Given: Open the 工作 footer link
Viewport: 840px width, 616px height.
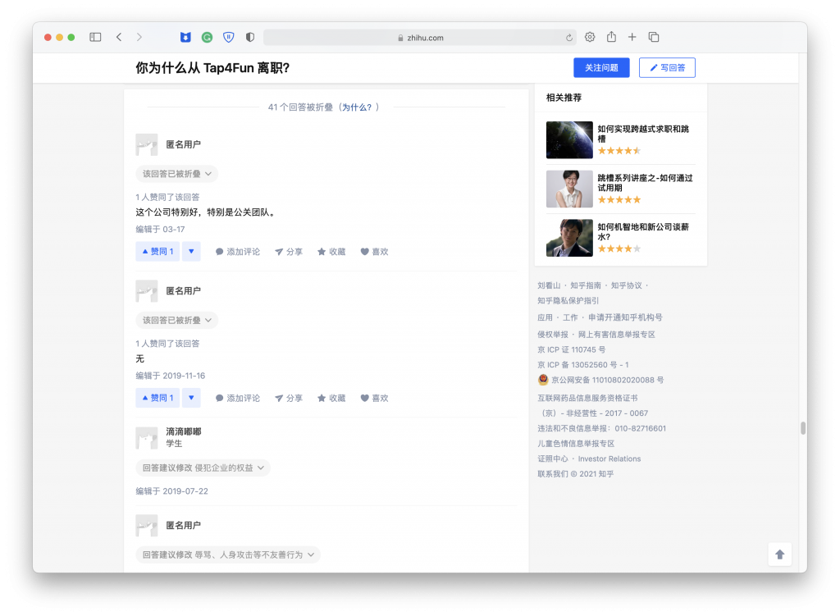Looking at the screenshot, I should (x=570, y=317).
